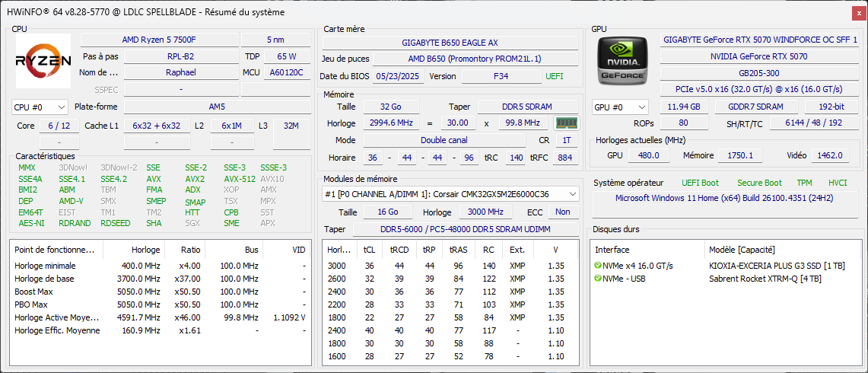Click the GPU clock 480.0 value
The image size is (868, 373).
pyautogui.click(x=649, y=156)
